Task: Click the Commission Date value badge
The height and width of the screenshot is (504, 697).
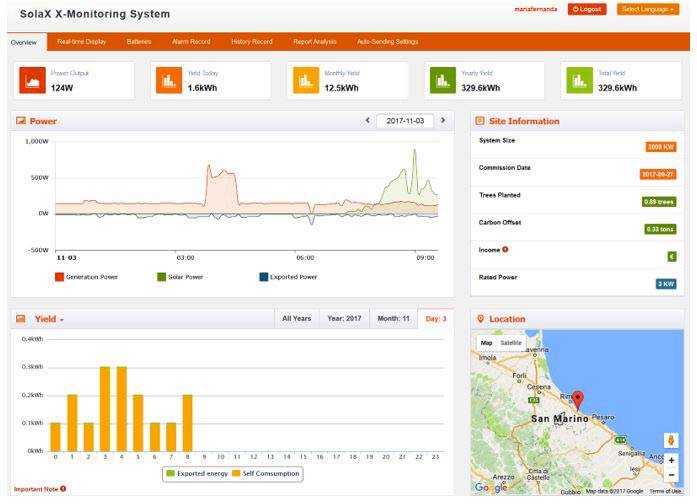Action: click(x=658, y=174)
